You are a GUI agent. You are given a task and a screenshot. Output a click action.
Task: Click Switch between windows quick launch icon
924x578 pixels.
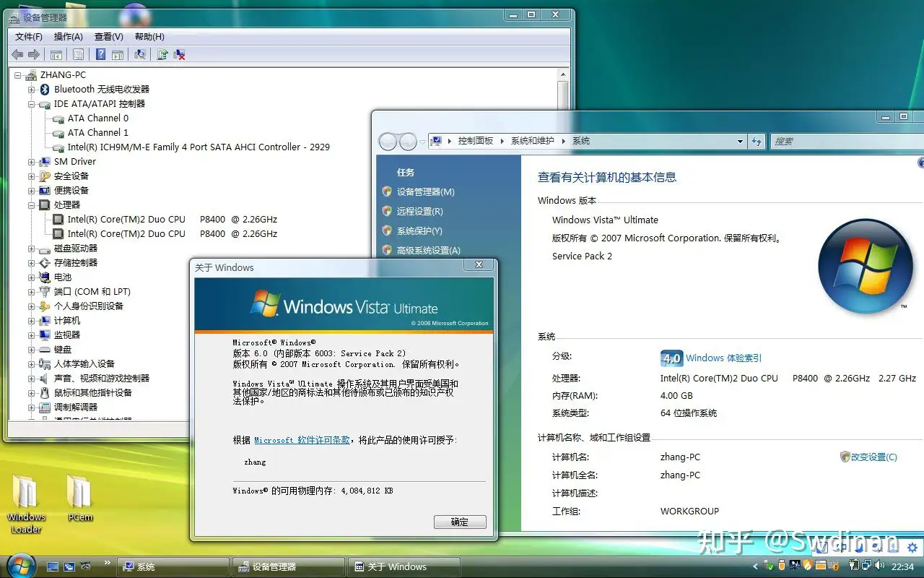click(69, 566)
